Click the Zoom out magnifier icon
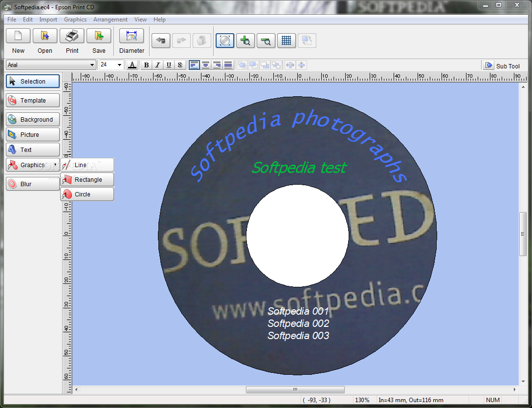The image size is (532, 408). point(266,41)
